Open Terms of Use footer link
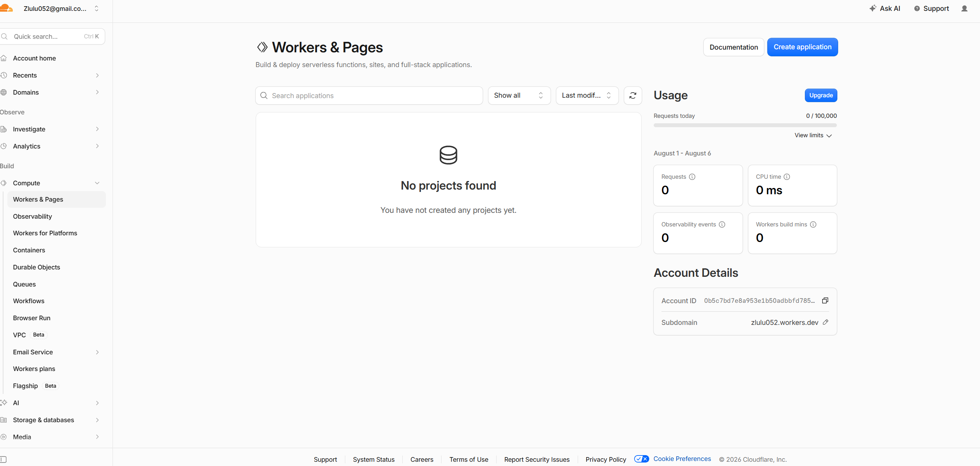980x466 pixels. coord(469,459)
